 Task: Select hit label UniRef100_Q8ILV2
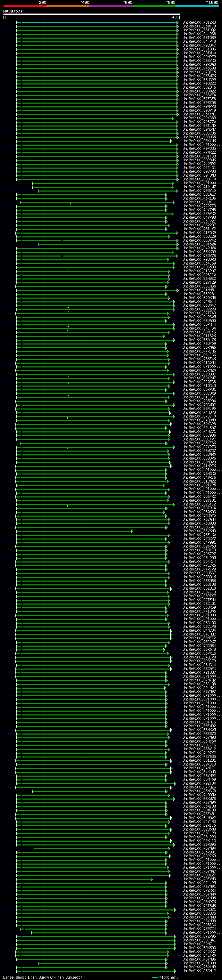coord(199,229)
